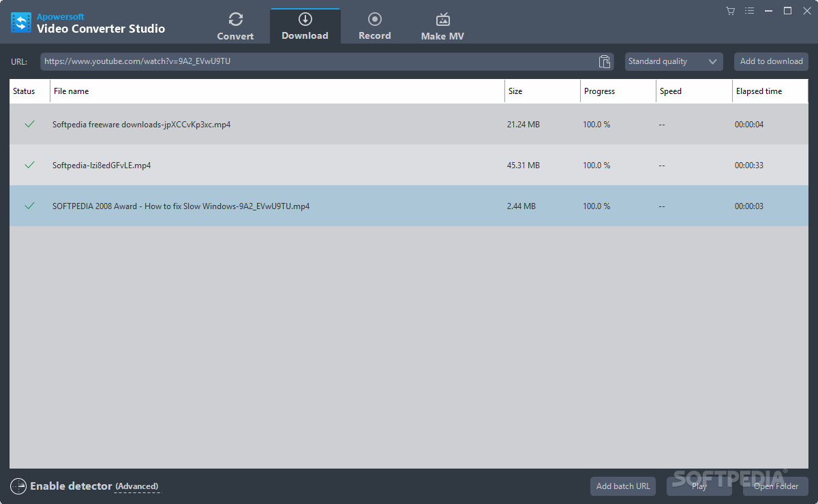Sort by the Status column header
The image size is (818, 504).
[x=29, y=91]
